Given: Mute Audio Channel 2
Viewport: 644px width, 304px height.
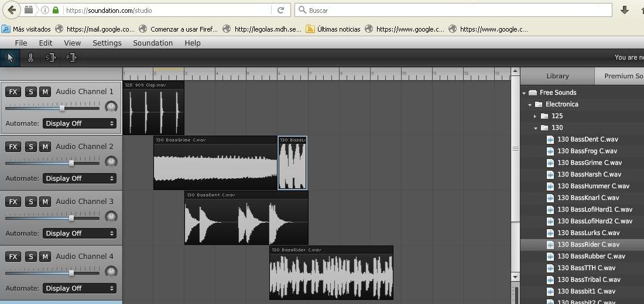Looking at the screenshot, I should (x=45, y=147).
